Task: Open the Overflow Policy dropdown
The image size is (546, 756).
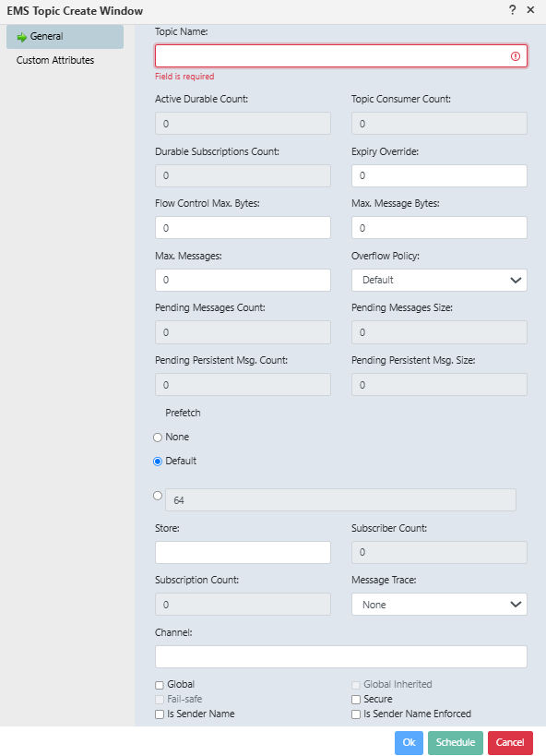Action: point(439,280)
